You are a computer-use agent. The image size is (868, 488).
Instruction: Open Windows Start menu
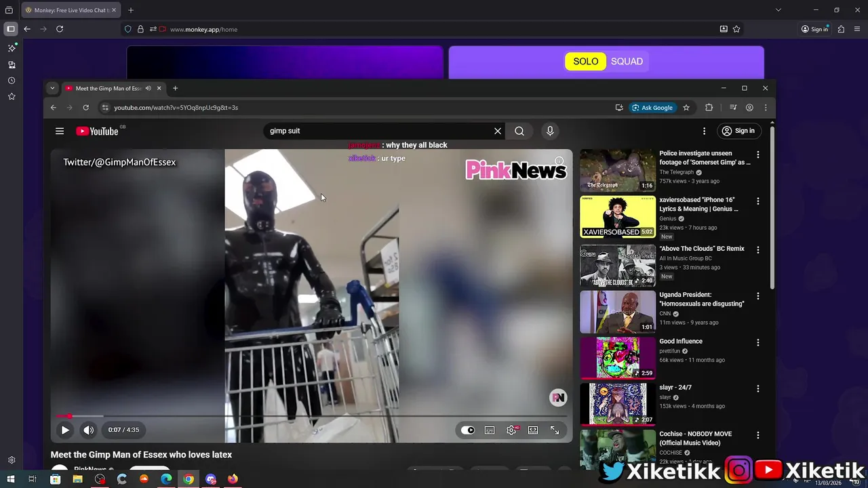10,479
